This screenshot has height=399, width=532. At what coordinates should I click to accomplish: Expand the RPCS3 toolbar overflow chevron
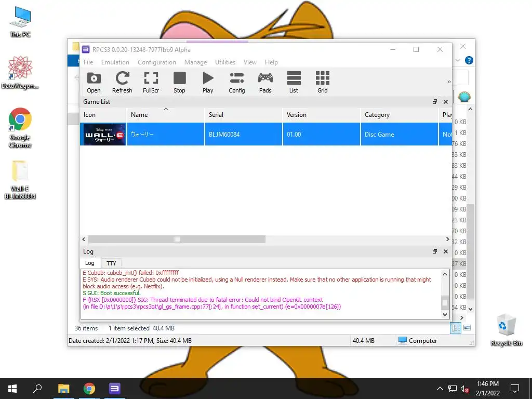pyautogui.click(x=449, y=82)
